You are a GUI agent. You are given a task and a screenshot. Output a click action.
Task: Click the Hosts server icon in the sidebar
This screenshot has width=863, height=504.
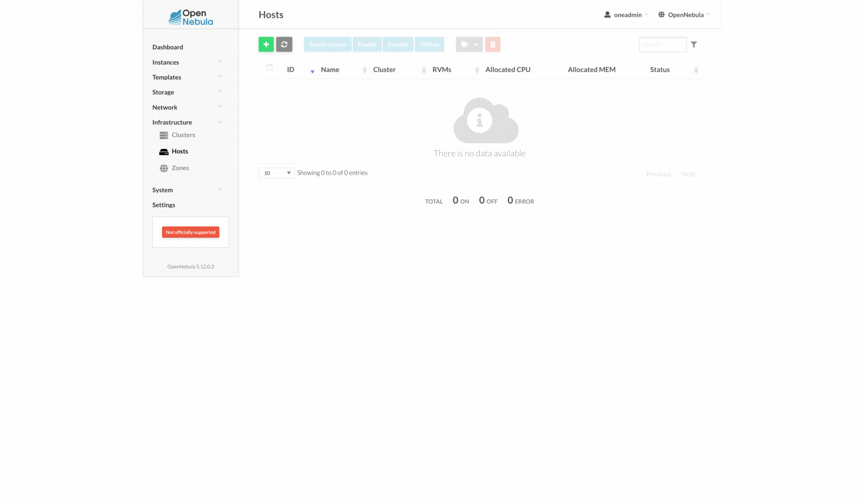tap(163, 151)
